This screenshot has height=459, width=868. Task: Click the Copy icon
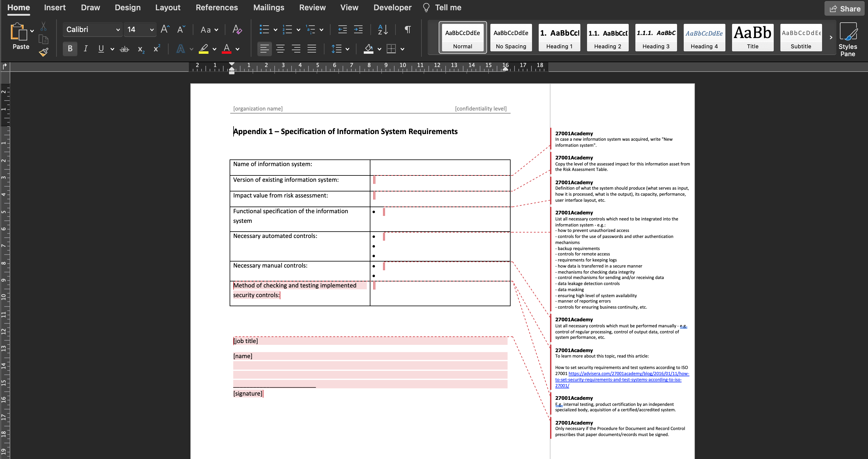pyautogui.click(x=44, y=39)
